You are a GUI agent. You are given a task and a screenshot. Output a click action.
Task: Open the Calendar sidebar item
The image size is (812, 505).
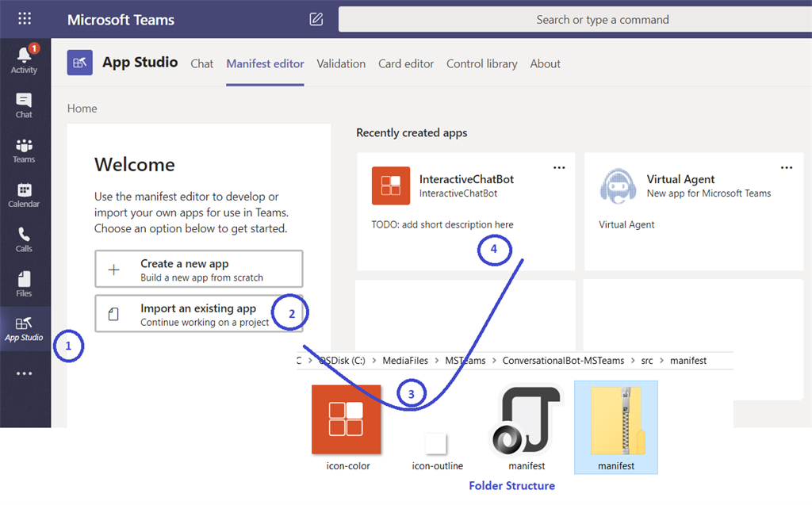[25, 195]
